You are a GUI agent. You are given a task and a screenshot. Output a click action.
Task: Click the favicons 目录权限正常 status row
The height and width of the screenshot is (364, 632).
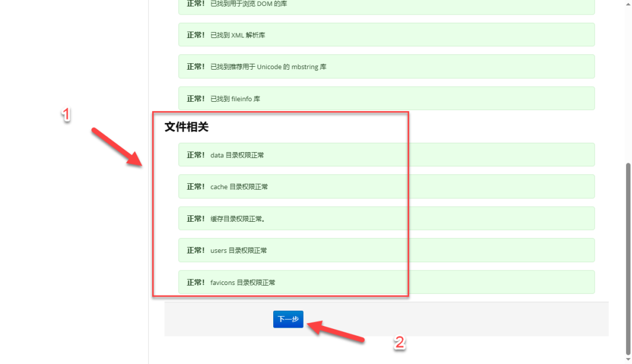386,281
